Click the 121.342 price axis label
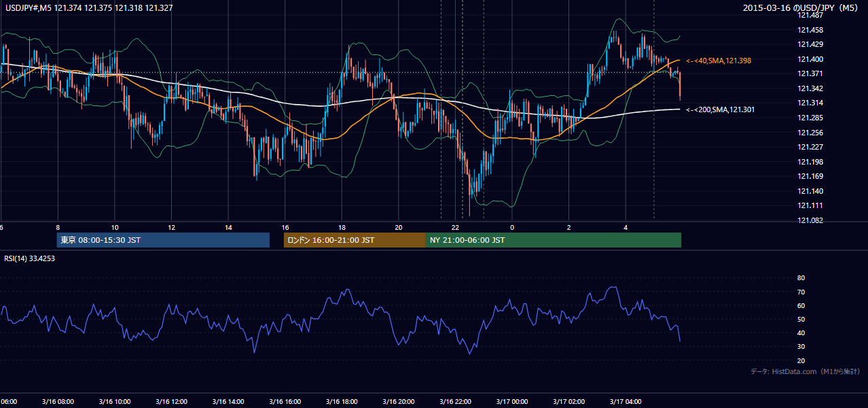This screenshot has height=408, width=868. [x=809, y=88]
